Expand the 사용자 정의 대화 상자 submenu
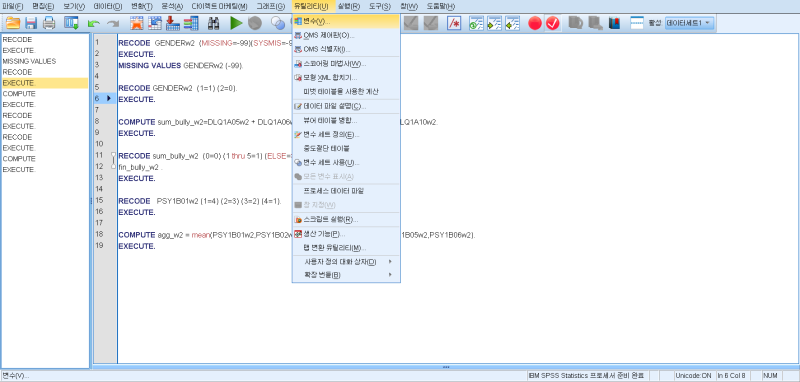The image size is (800, 382). coord(346,262)
